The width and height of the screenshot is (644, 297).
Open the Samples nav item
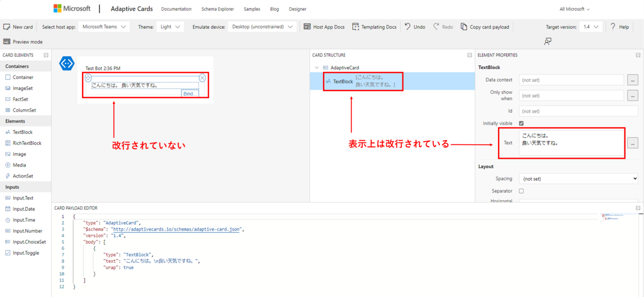click(252, 9)
